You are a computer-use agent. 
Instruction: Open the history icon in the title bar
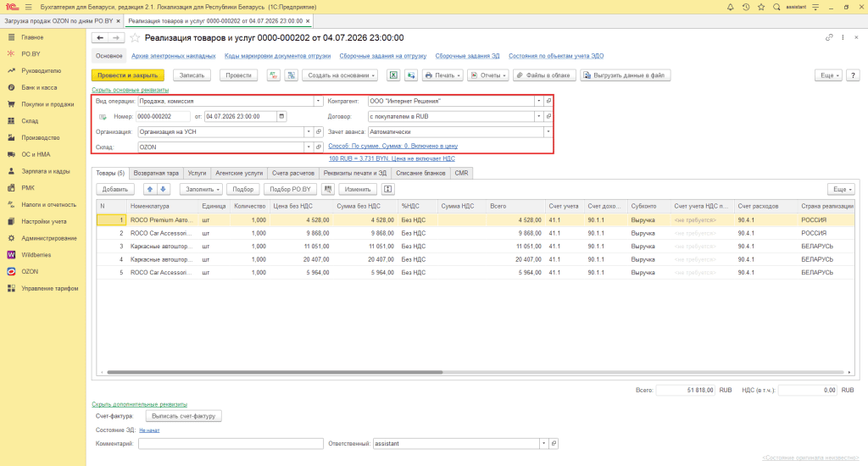click(746, 7)
